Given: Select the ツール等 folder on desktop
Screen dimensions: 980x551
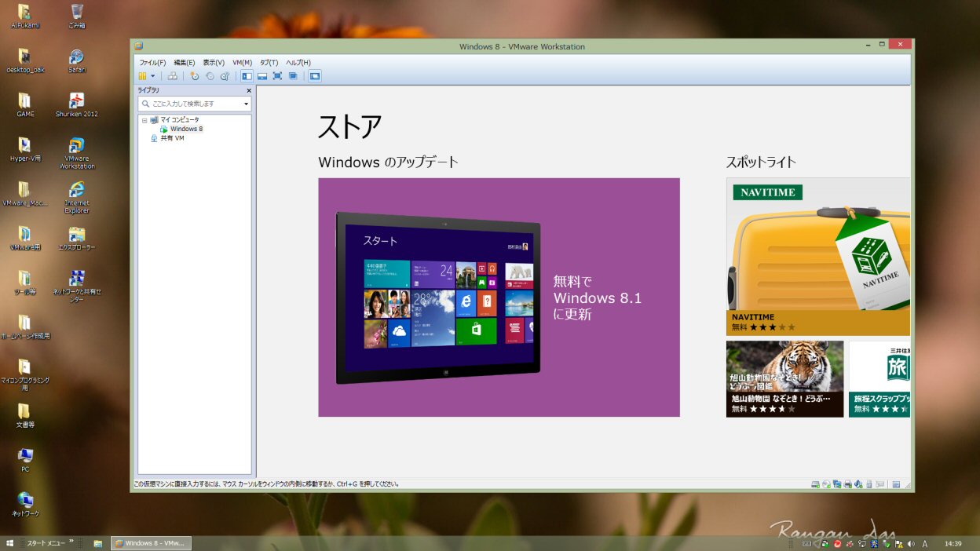Looking at the screenshot, I should [x=25, y=283].
